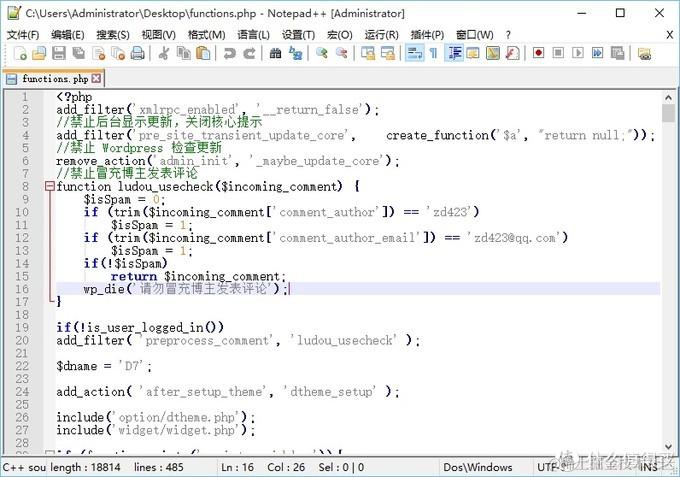Screen dimensions: 680x477
Task: Click Dos\Windows line ending in status bar
Action: (477, 467)
